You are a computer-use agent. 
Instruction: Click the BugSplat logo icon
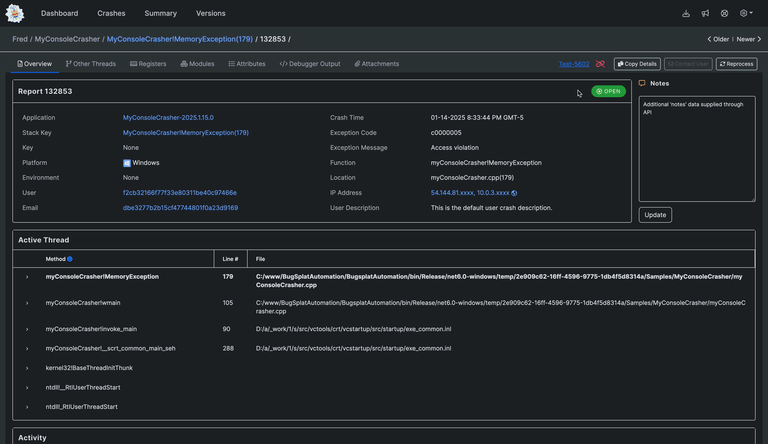[x=15, y=13]
